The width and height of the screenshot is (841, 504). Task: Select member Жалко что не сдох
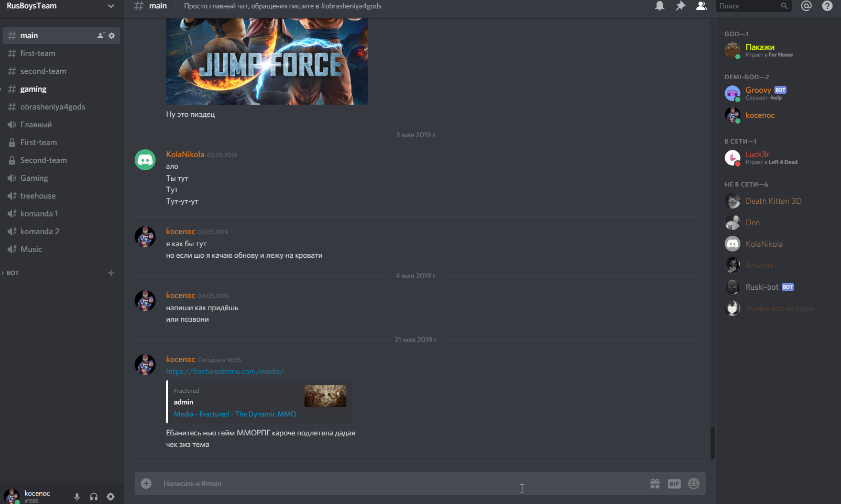[x=777, y=308]
